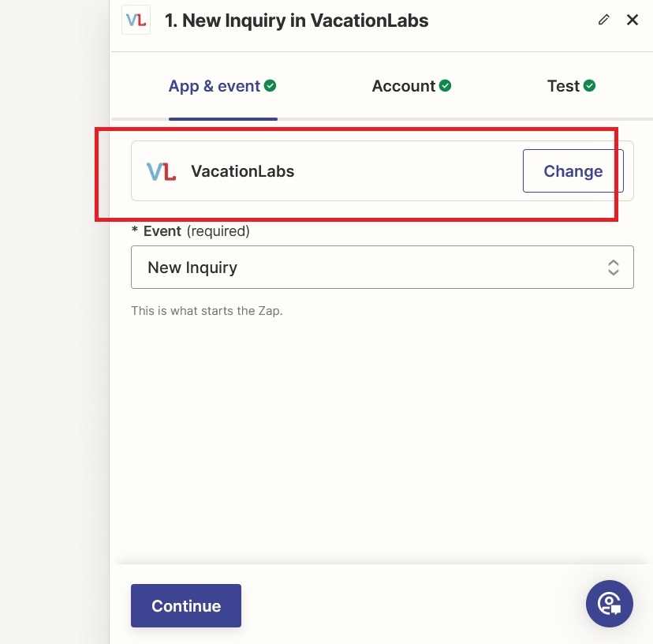This screenshot has height=644, width=653.
Task: Open the Account tab
Action: pyautogui.click(x=403, y=86)
